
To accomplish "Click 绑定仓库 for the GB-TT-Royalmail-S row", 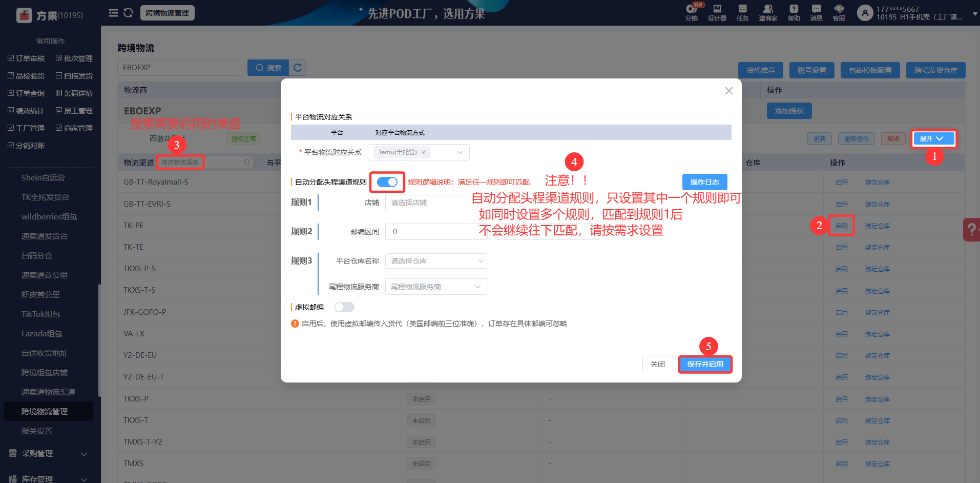I will pyautogui.click(x=878, y=183).
